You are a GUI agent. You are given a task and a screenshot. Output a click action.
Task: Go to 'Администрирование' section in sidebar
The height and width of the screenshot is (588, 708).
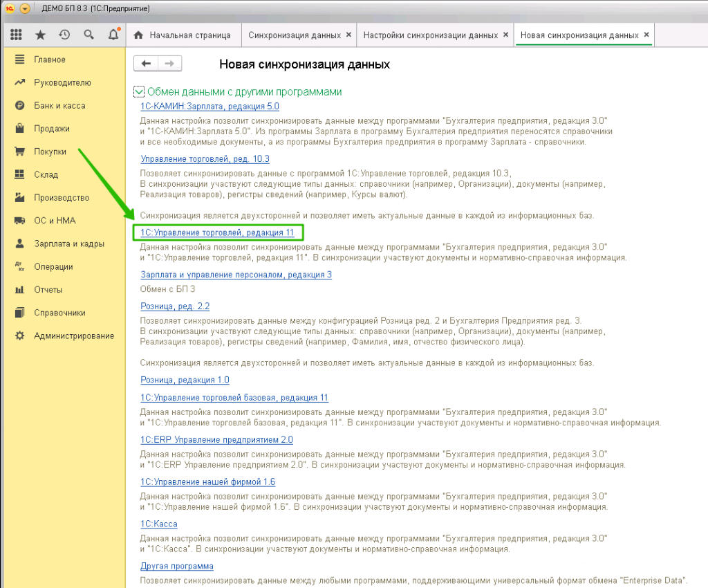coord(74,336)
